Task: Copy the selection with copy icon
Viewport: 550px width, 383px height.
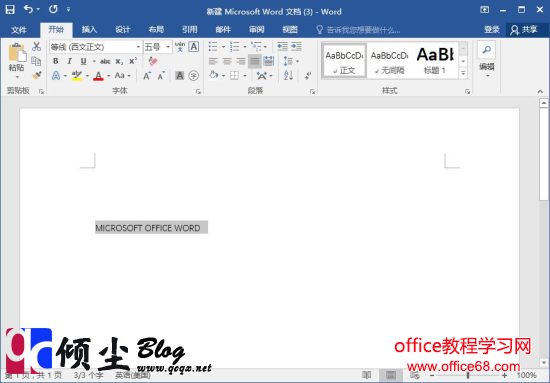Action: pos(36,61)
